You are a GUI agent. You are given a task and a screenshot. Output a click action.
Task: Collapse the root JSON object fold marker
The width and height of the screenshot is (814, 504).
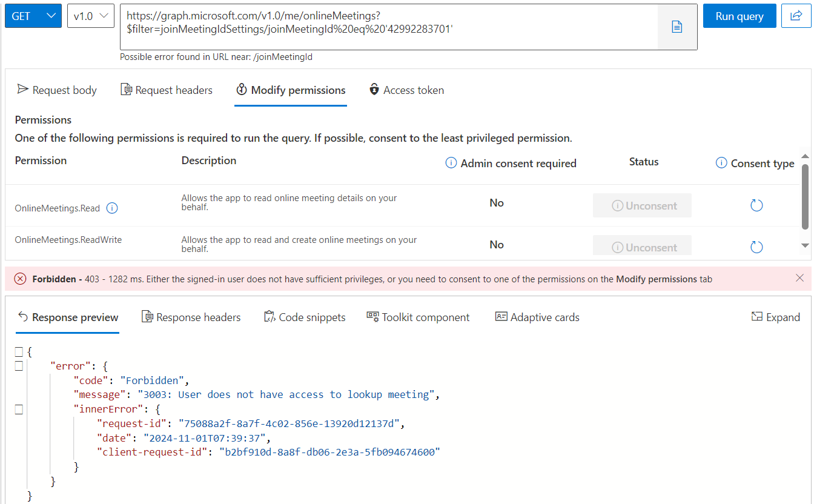(x=19, y=352)
